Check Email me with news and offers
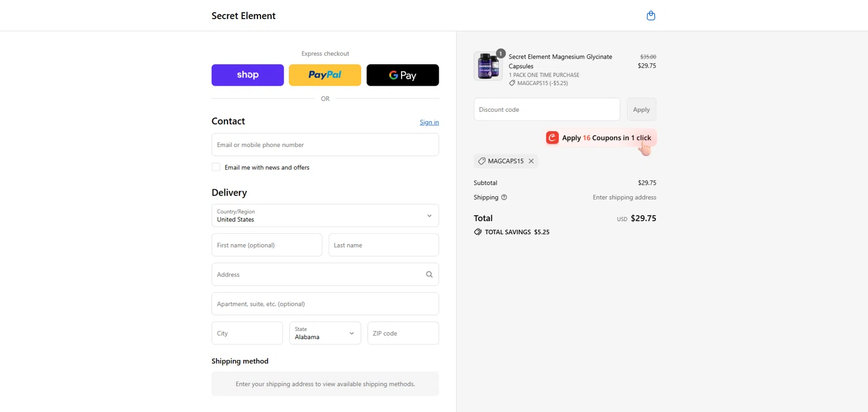 coord(216,167)
